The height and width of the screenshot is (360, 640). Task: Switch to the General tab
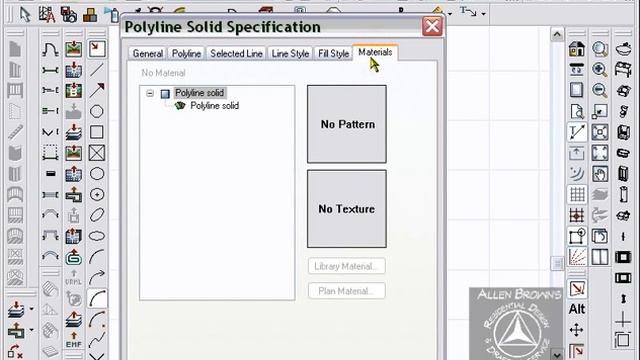[x=147, y=53]
